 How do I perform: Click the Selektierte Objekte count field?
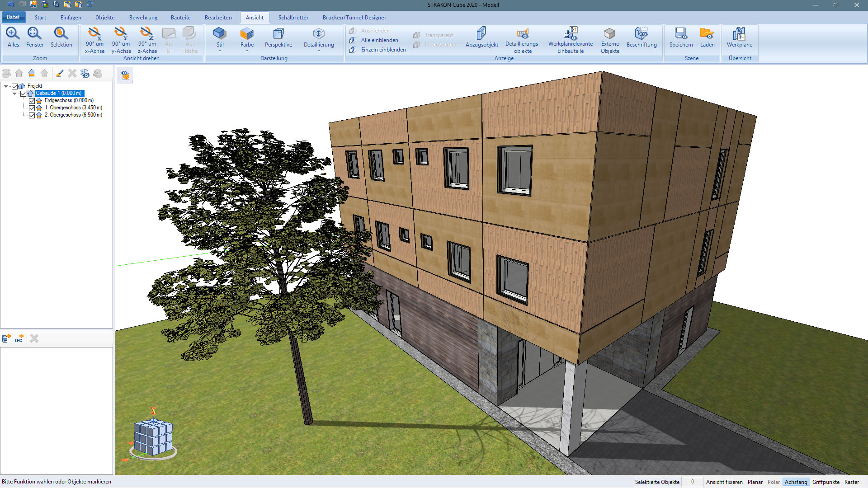[x=692, y=482]
